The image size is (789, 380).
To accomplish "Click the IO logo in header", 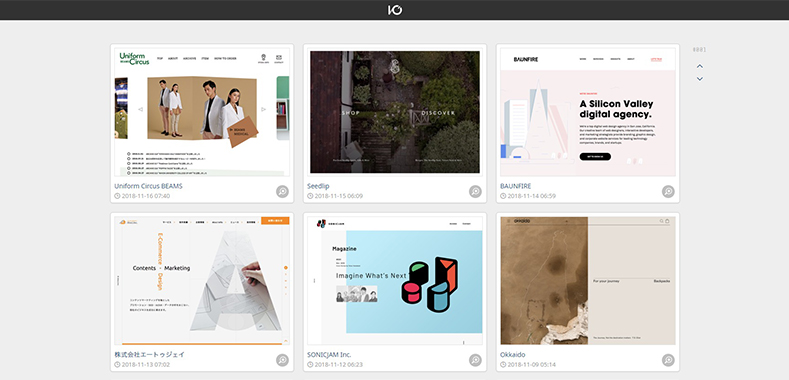I will tap(394, 10).
